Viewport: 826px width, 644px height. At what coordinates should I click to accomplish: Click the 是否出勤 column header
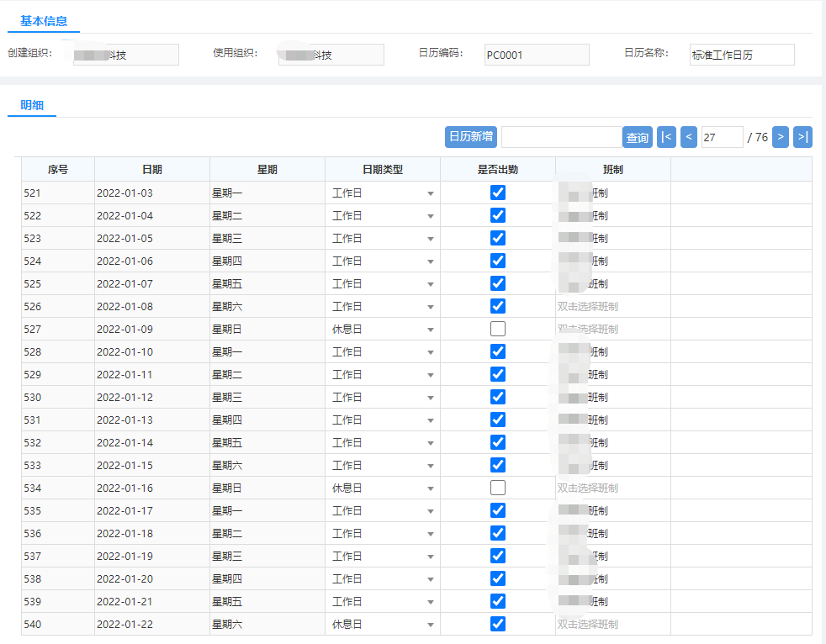498,170
